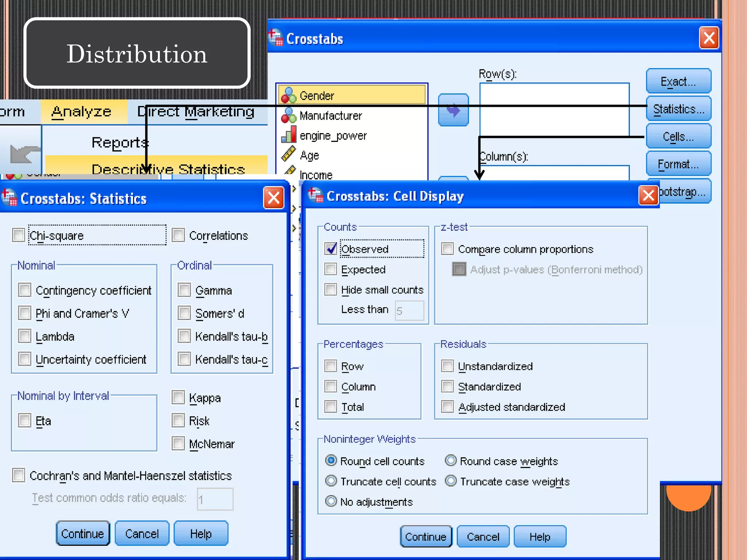Viewport: 747px width, 560px height.
Task: Select the Age scale variable icon
Action: (289, 154)
